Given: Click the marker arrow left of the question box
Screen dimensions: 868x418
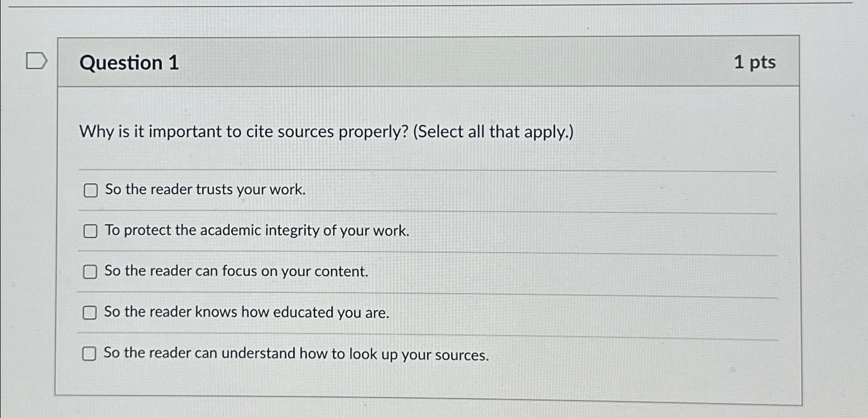Looking at the screenshot, I should point(36,62).
